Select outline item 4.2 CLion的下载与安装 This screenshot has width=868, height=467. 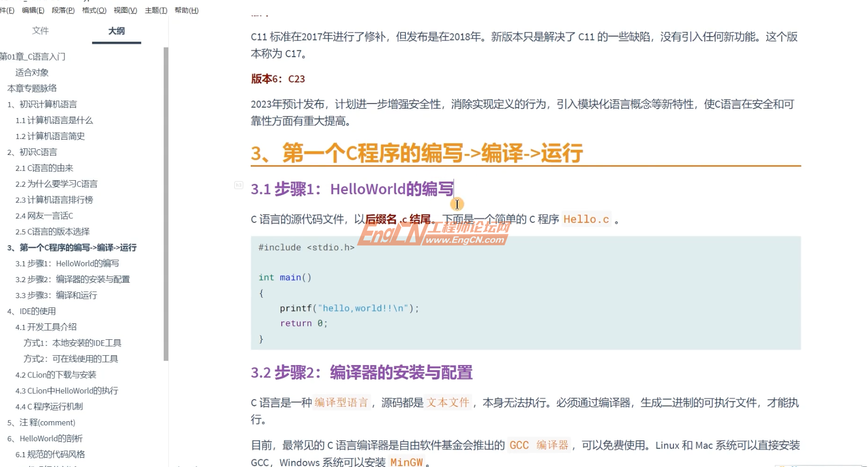56,375
